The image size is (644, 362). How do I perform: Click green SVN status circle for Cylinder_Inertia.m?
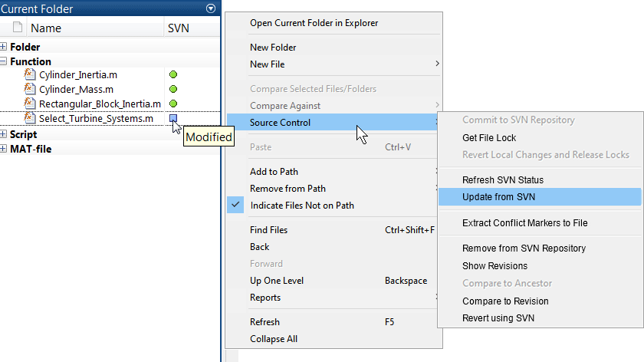173,74
